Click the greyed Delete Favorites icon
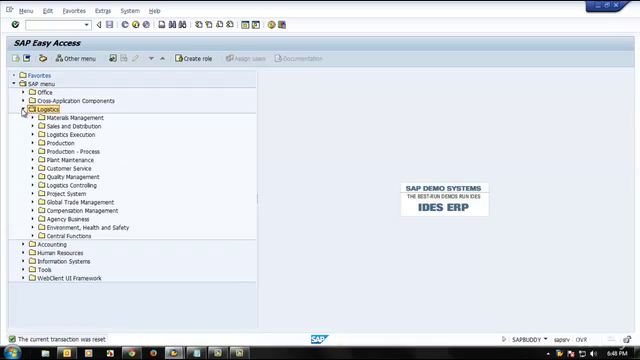Viewport: 640px width, 360px height. tap(124, 58)
